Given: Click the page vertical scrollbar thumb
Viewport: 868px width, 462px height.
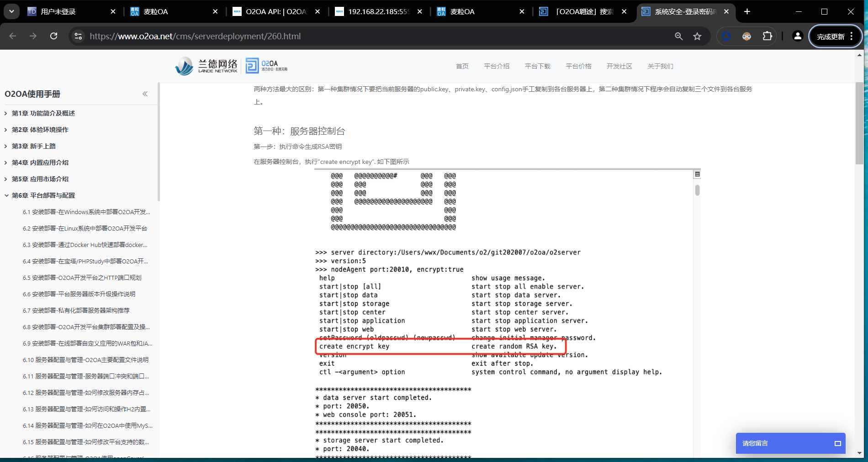Looking at the screenshot, I should [859, 123].
